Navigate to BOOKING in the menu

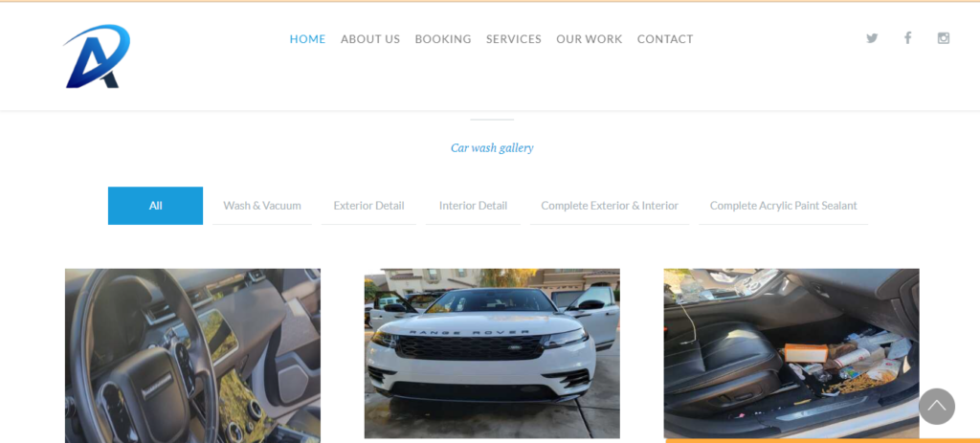coord(443,38)
